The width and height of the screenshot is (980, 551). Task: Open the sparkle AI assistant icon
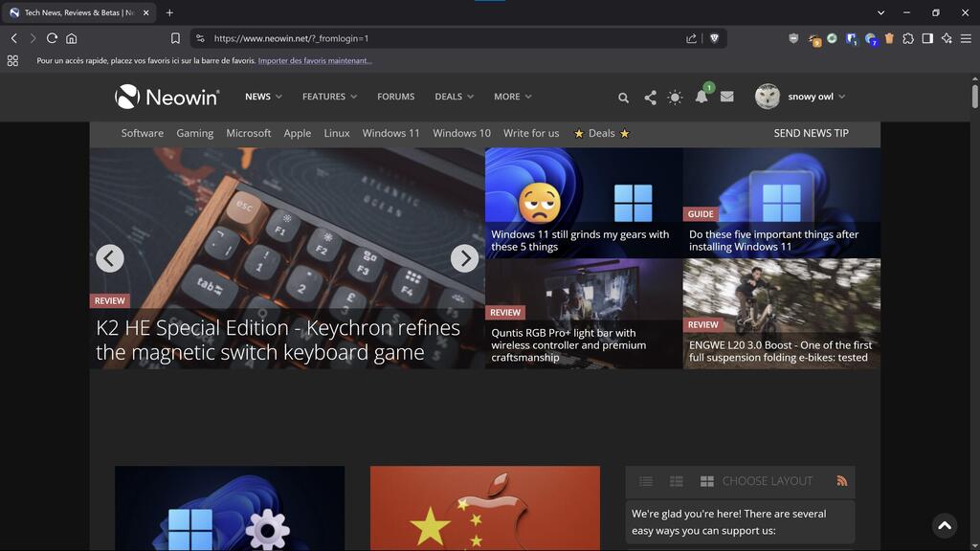click(x=947, y=38)
